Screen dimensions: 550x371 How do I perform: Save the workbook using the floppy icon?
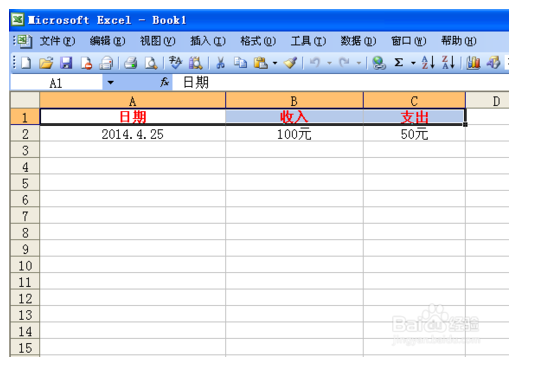click(x=66, y=63)
